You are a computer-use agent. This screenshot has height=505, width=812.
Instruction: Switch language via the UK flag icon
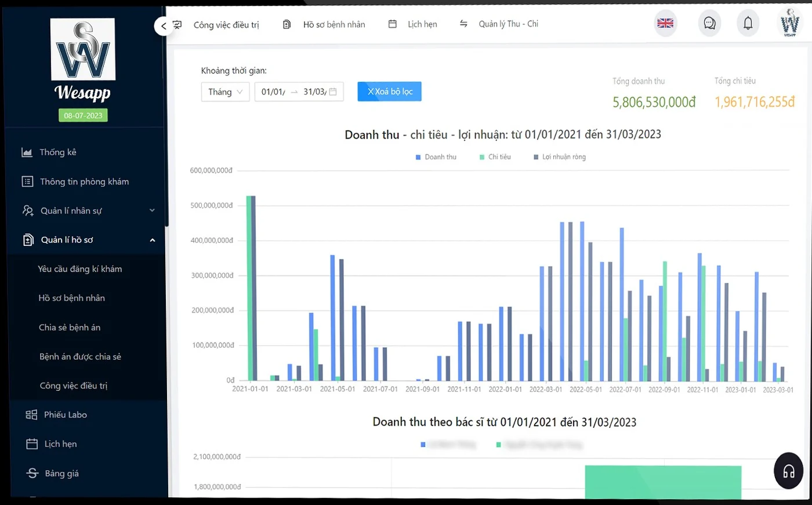665,23
